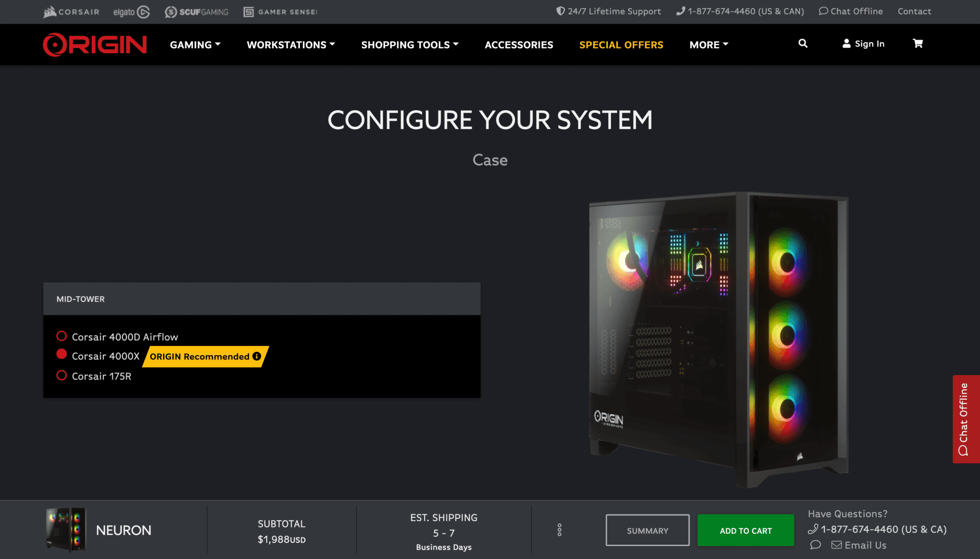Expand the Gaming dropdown menu
This screenshot has width=980, height=559.
click(195, 45)
